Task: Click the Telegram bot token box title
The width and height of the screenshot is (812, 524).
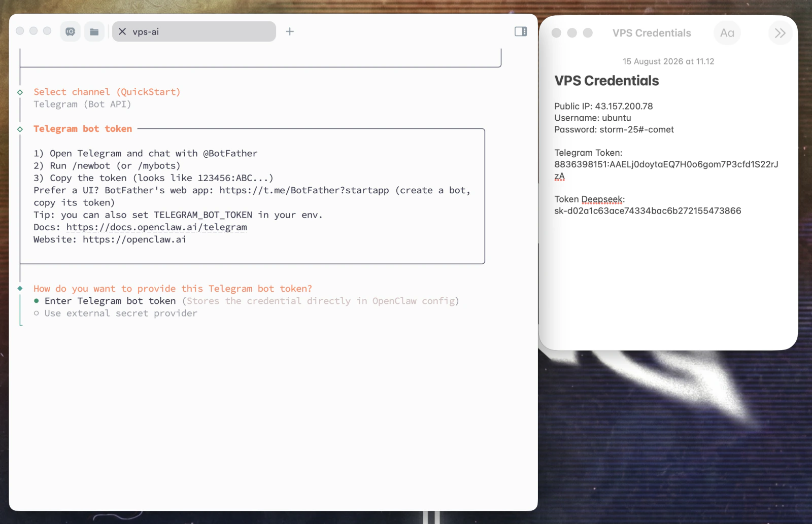Action: click(x=83, y=129)
